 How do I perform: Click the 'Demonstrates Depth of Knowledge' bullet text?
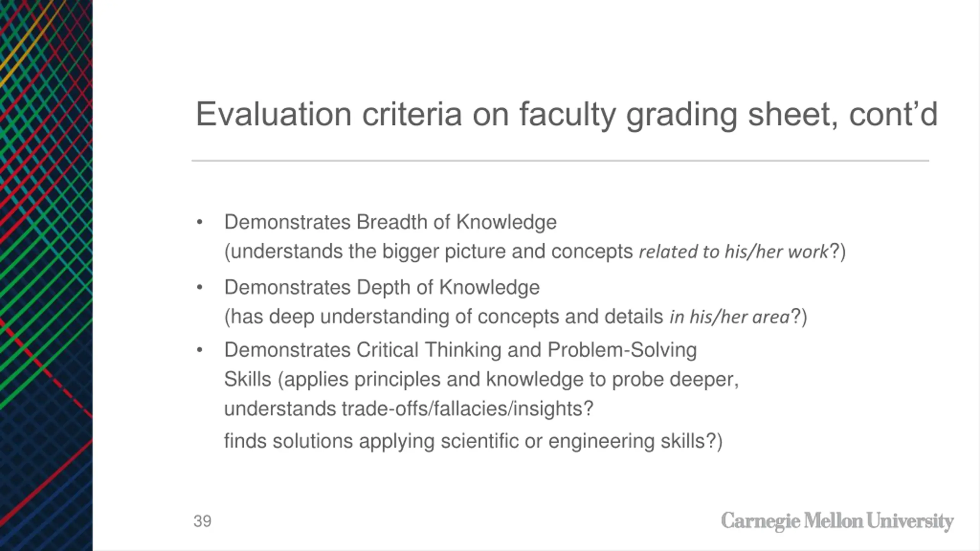(x=382, y=287)
